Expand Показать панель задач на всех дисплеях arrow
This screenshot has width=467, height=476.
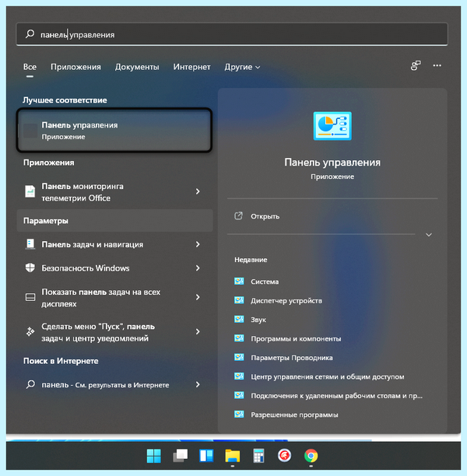tap(198, 297)
